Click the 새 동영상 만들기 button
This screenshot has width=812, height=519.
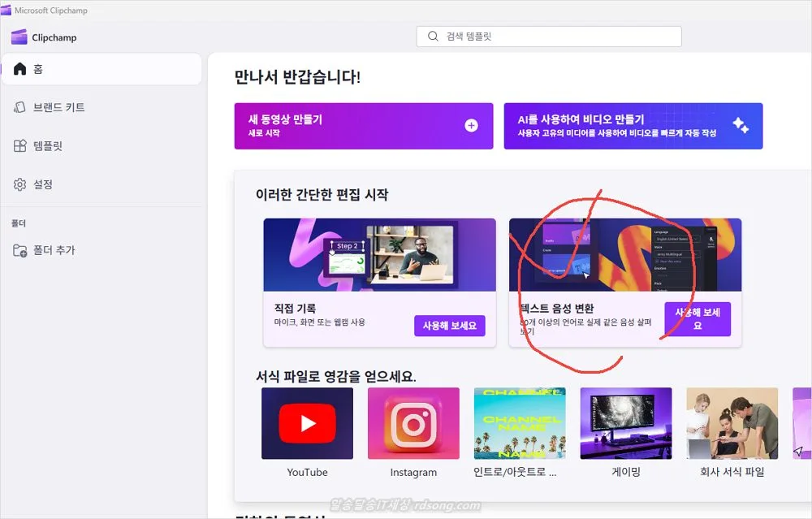[x=363, y=126]
